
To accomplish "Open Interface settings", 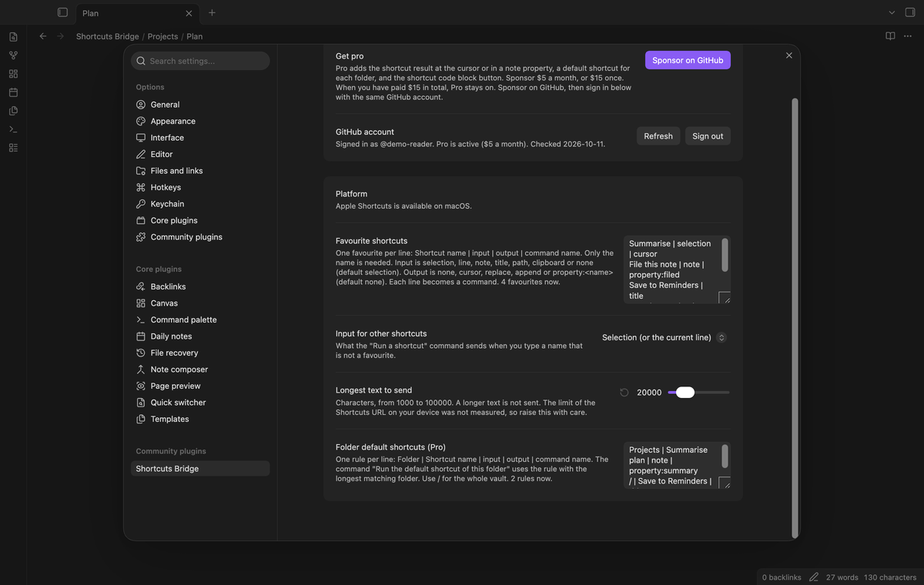I will (x=200, y=138).
